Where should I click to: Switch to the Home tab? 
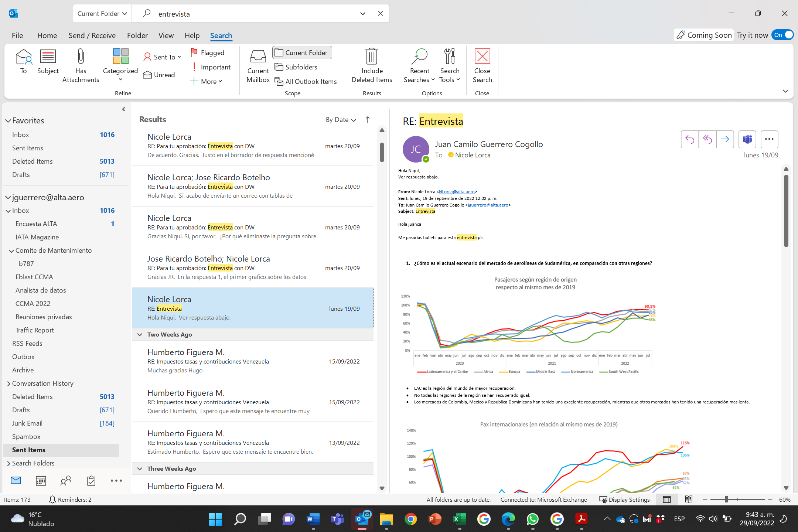click(47, 35)
